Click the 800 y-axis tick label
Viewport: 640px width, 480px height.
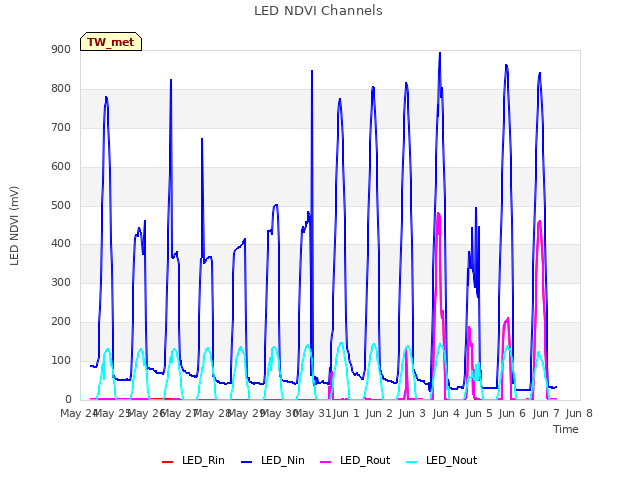click(x=61, y=88)
